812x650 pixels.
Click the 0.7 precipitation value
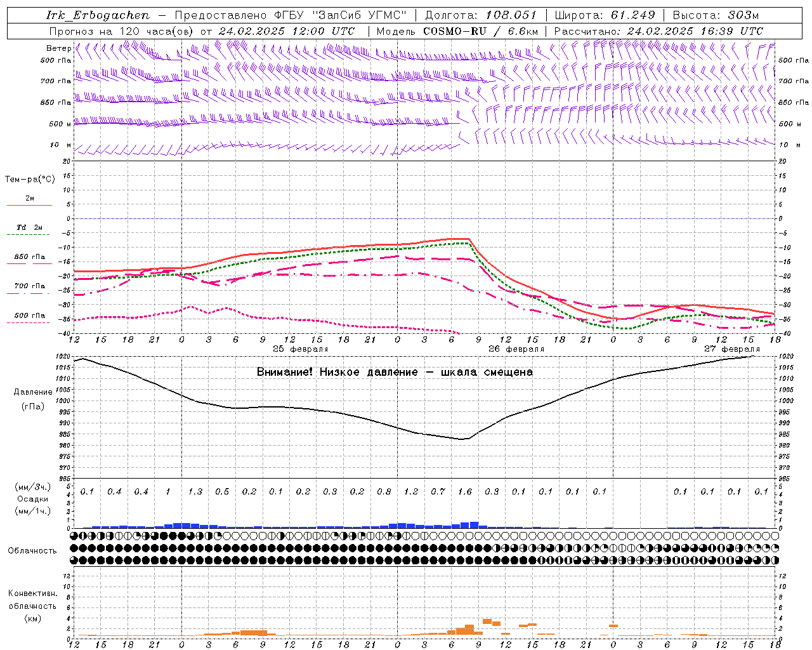pos(438,491)
